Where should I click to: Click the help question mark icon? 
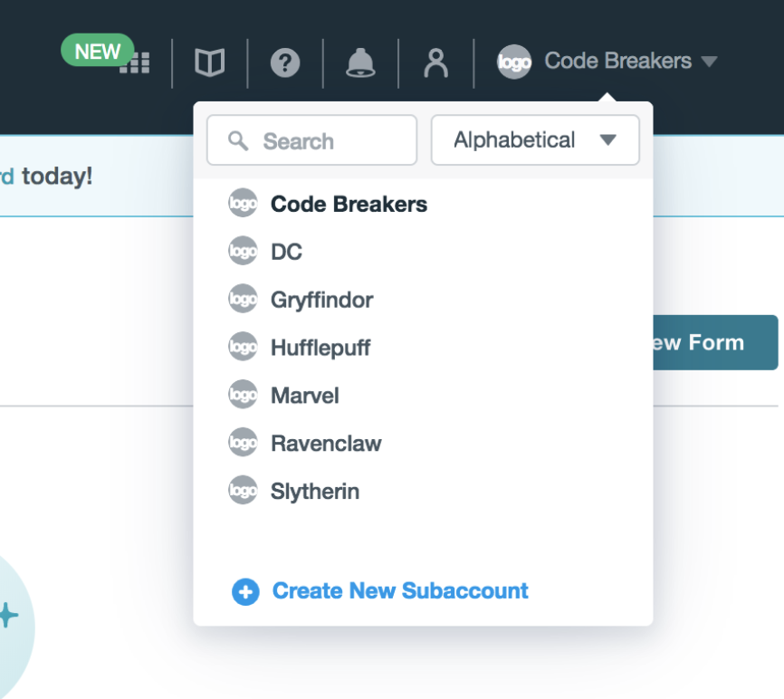285,62
